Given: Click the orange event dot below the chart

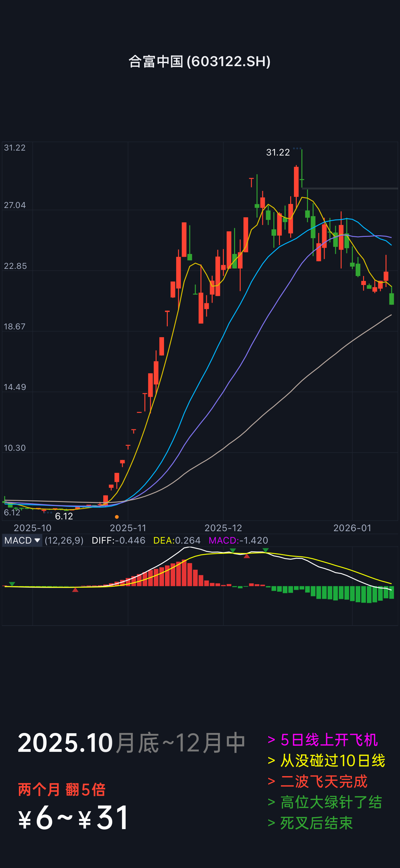Looking at the screenshot, I should [x=117, y=517].
